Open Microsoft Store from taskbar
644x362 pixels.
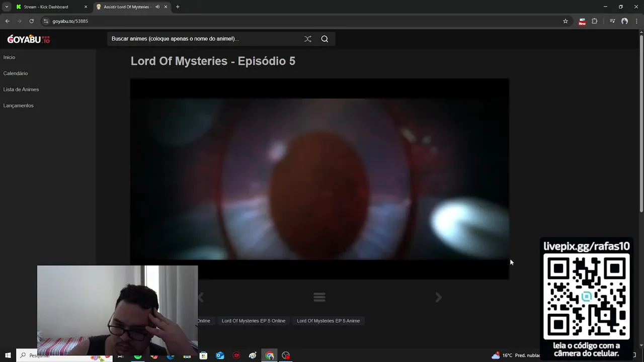[x=203, y=355]
